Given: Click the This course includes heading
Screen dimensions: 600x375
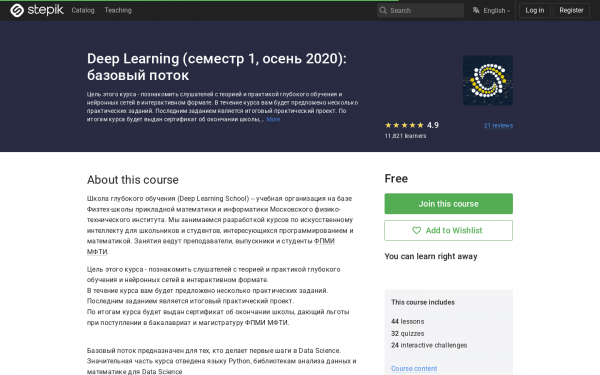Looking at the screenshot, I should (423, 302).
